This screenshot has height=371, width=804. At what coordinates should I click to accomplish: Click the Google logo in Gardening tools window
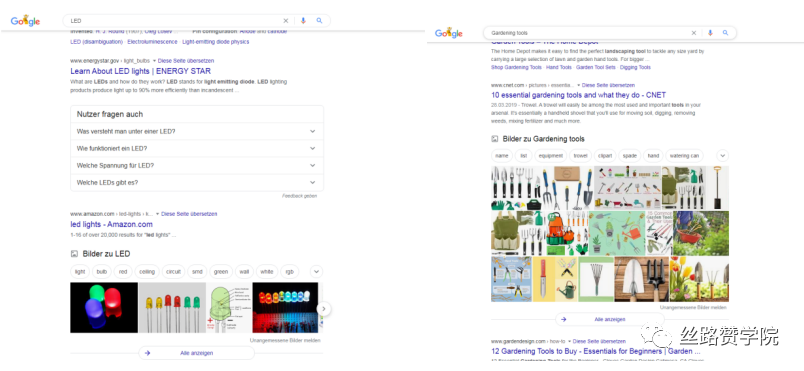[x=449, y=33]
